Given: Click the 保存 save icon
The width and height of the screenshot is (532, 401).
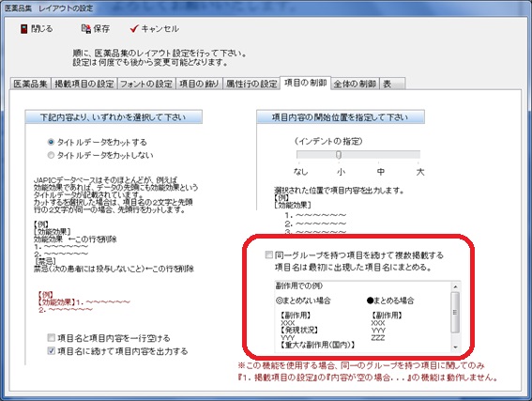Looking at the screenshot, I should click(x=86, y=28).
